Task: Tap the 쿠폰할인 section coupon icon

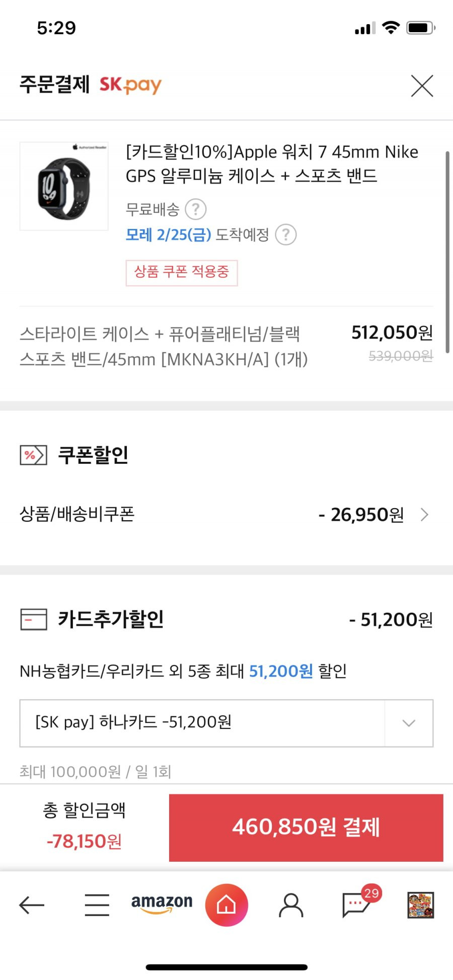Action: coord(33,455)
